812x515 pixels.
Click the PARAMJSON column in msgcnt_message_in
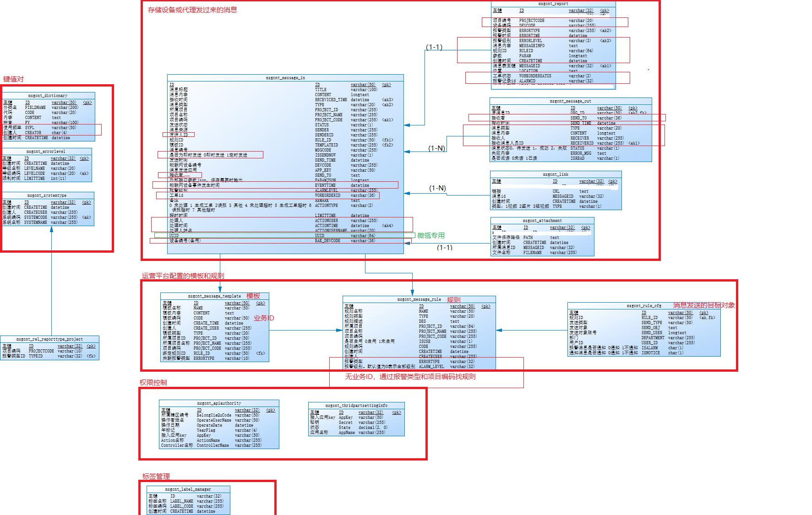point(325,180)
